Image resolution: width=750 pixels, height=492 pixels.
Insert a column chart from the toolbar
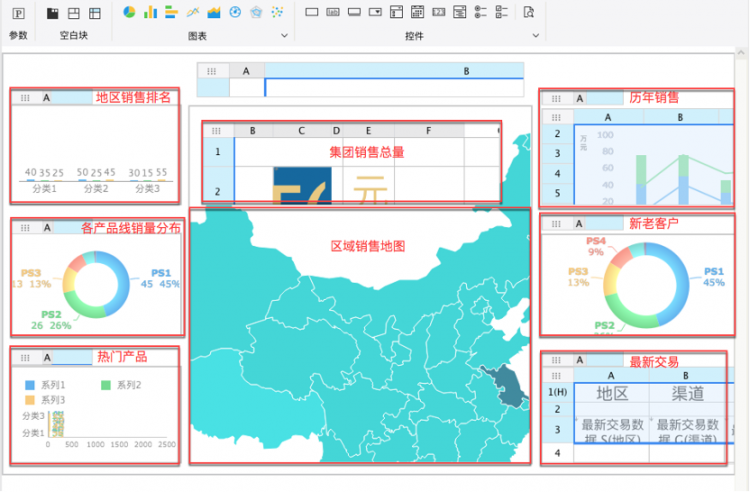point(150,12)
